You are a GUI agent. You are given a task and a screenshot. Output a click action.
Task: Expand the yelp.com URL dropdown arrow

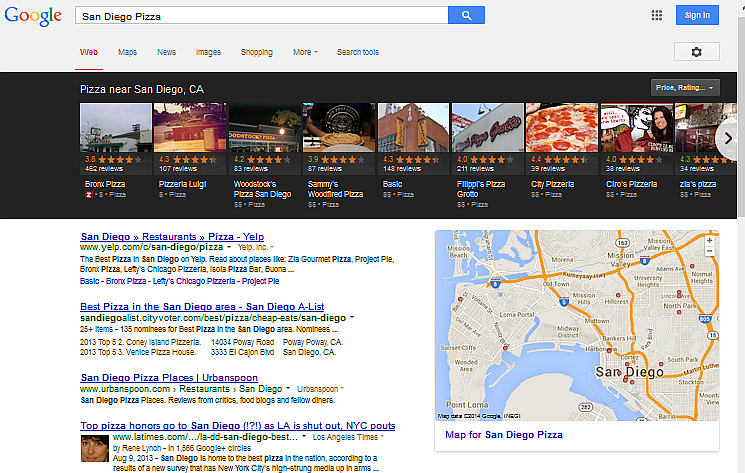[229, 247]
